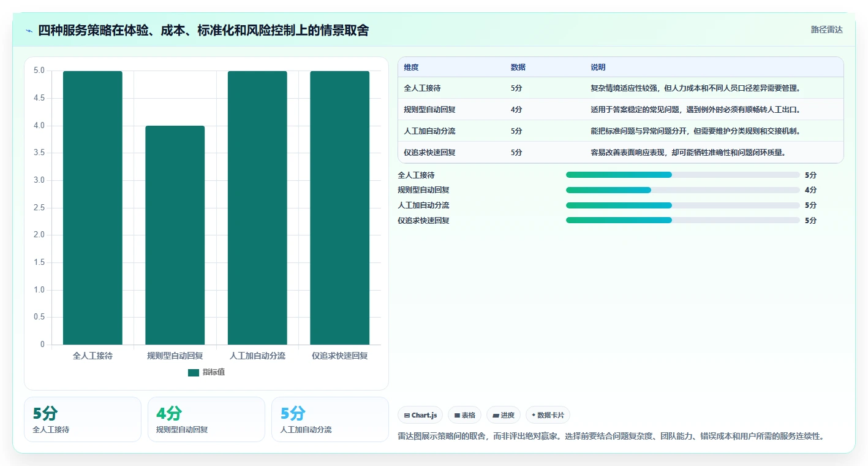
Task: Click the 仅追求快速回复 x-axis label
Action: [339, 356]
